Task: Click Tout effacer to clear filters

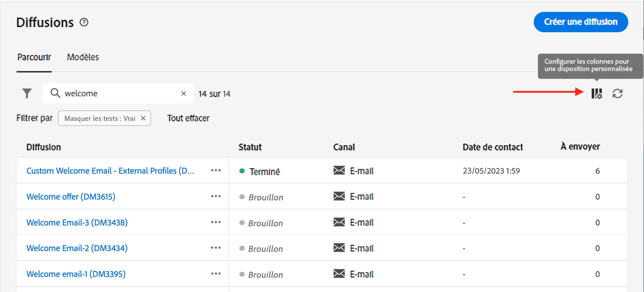Action: click(x=188, y=118)
